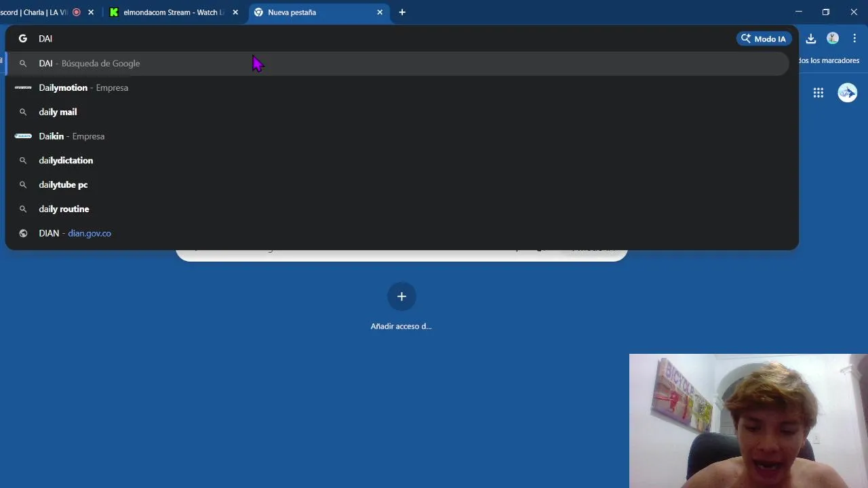Click the Kick favicon on stream tab
Viewport: 868px width, 488px height.
114,12
